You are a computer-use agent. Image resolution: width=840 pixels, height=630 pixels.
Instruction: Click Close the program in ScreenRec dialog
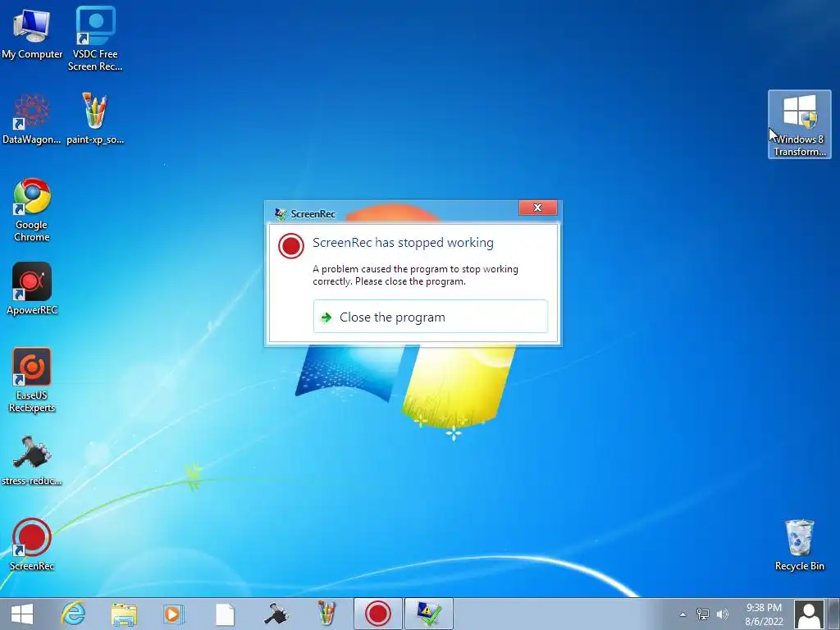click(430, 317)
